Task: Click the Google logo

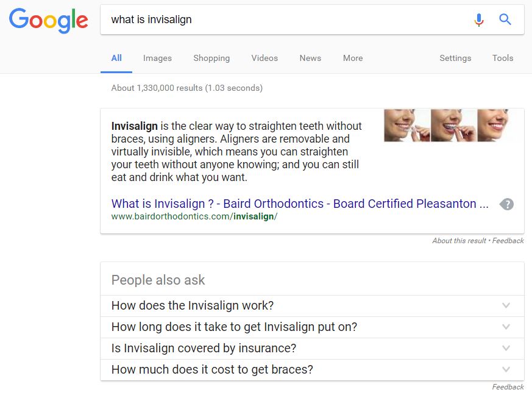Action: point(49,21)
